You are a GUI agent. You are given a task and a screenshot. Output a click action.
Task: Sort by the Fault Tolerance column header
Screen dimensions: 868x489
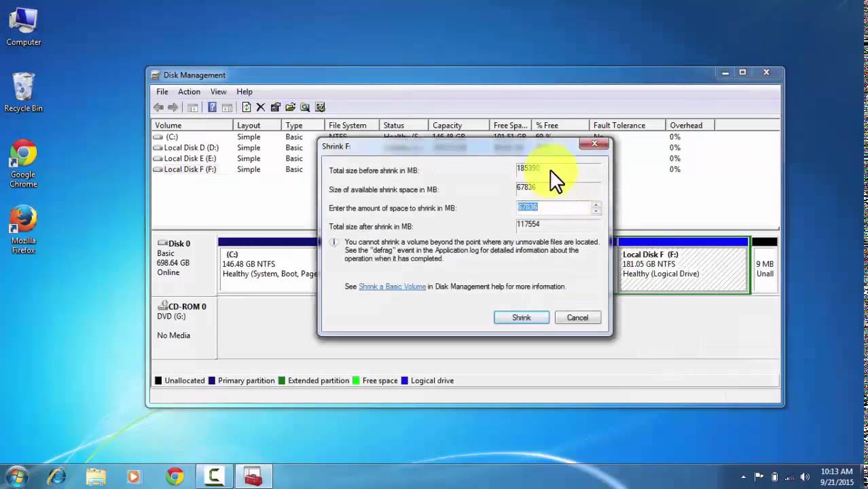pos(627,126)
